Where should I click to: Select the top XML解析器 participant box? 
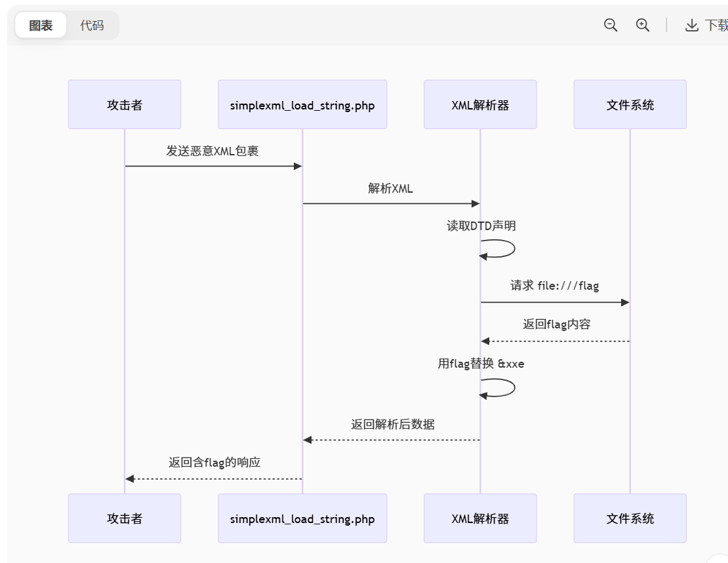[x=480, y=105]
